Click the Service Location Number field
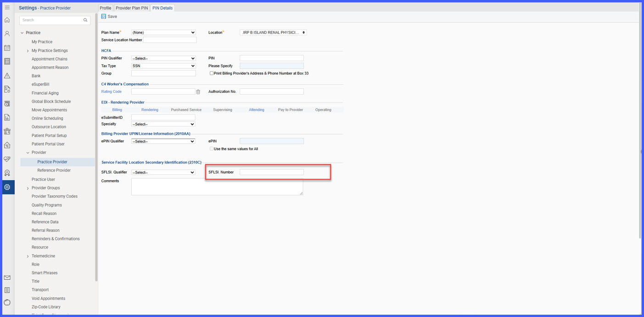Viewport: 644px width, 317px height. [x=170, y=40]
